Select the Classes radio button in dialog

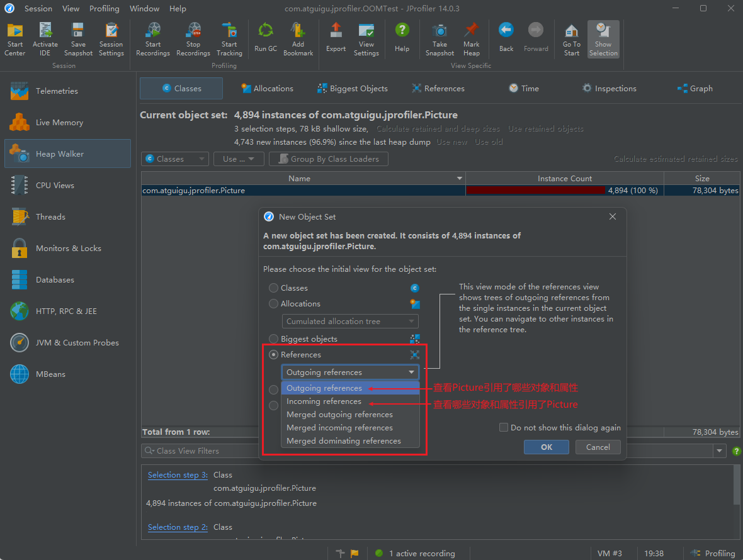273,288
